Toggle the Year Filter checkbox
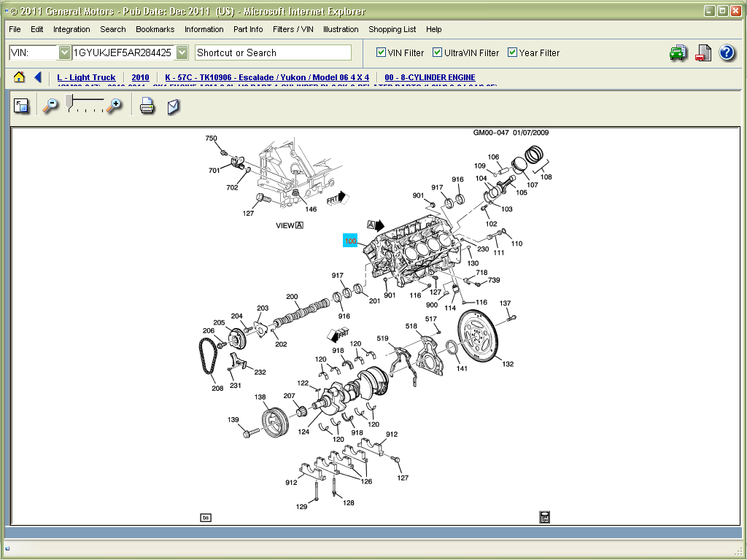Image resolution: width=747 pixels, height=560 pixels. (x=513, y=52)
